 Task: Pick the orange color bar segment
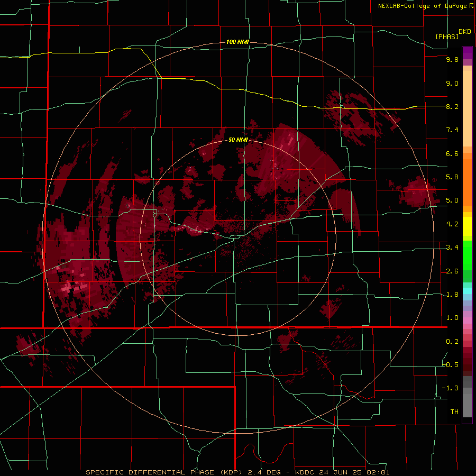467,183
